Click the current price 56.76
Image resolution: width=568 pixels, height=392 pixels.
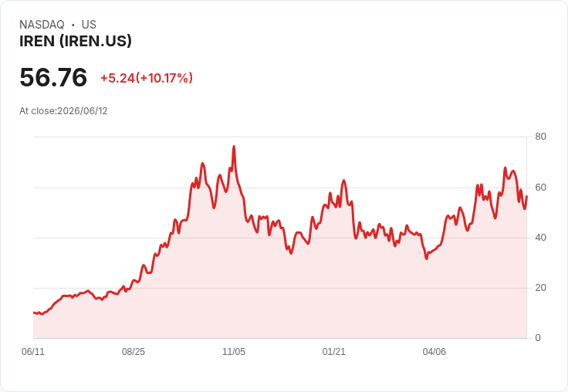pos(53,77)
